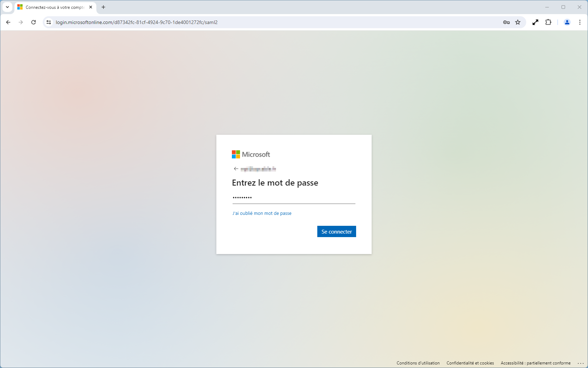View site information icon in address bar

pos(49,22)
